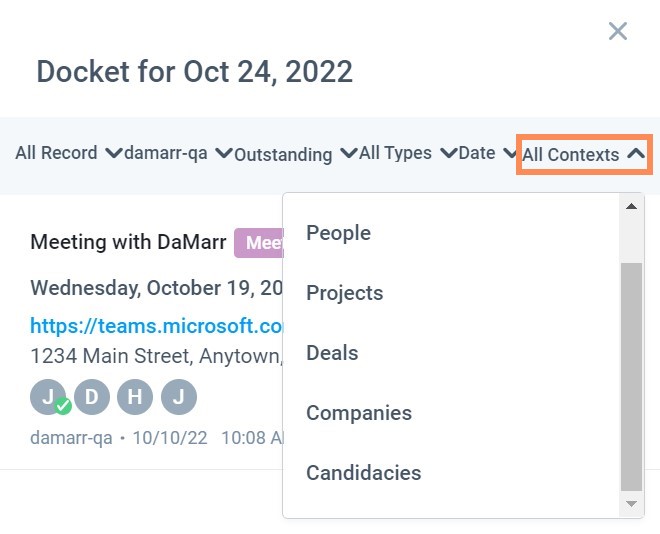Click the scrollbar up arrow in dropdown
The width and height of the screenshot is (660, 534).
[x=631, y=206]
